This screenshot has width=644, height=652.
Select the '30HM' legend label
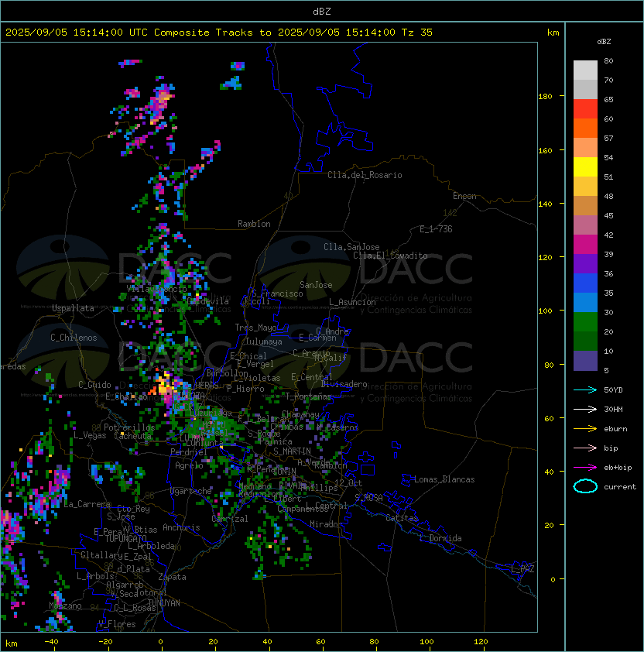(613, 409)
